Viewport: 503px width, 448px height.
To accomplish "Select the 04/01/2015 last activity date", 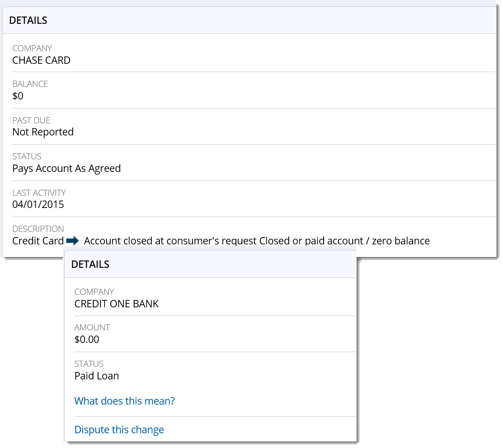I will pyautogui.click(x=38, y=204).
